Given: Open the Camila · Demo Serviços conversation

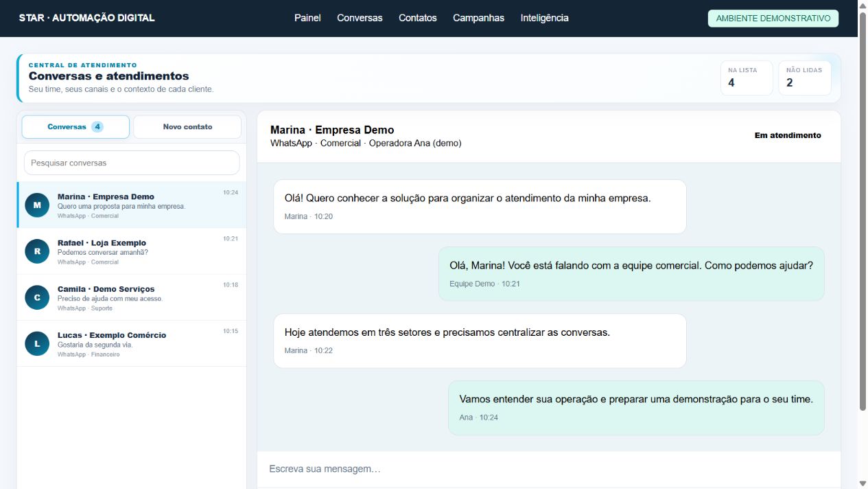Looking at the screenshot, I should [132, 297].
